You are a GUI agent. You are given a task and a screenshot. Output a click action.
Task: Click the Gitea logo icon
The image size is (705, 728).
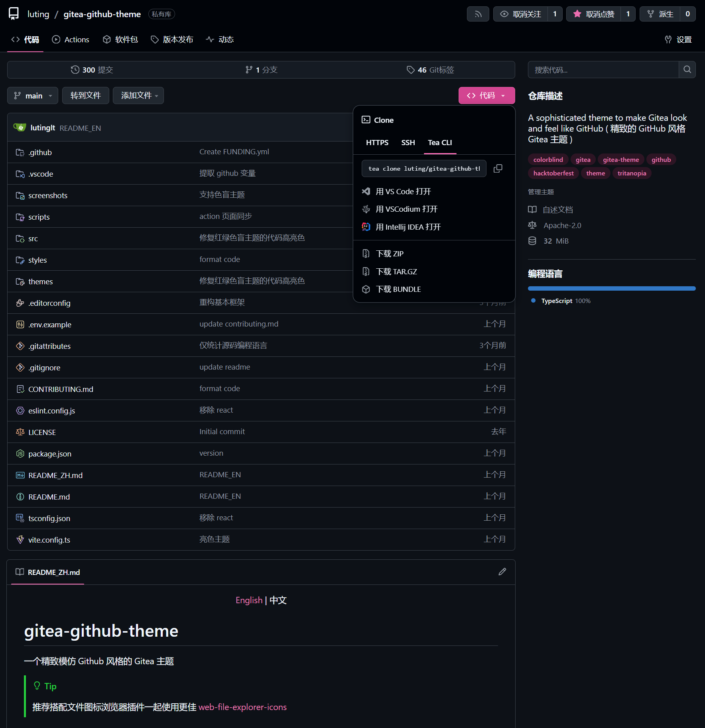[14, 14]
